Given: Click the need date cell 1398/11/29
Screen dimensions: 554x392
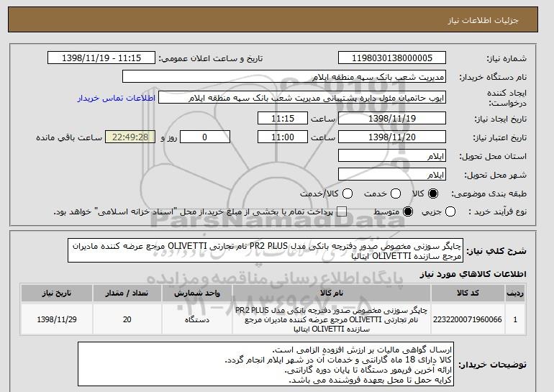Looking at the screenshot, I should 57,319.
